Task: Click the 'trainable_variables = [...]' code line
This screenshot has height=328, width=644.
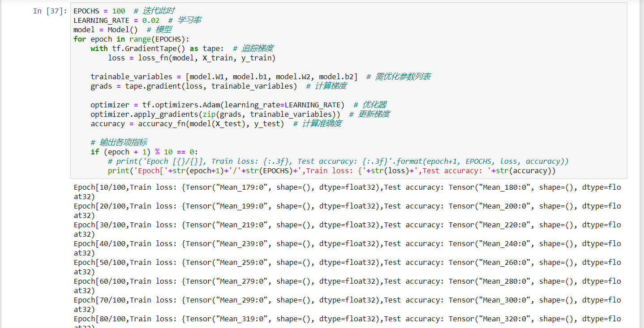Action: click(261, 77)
